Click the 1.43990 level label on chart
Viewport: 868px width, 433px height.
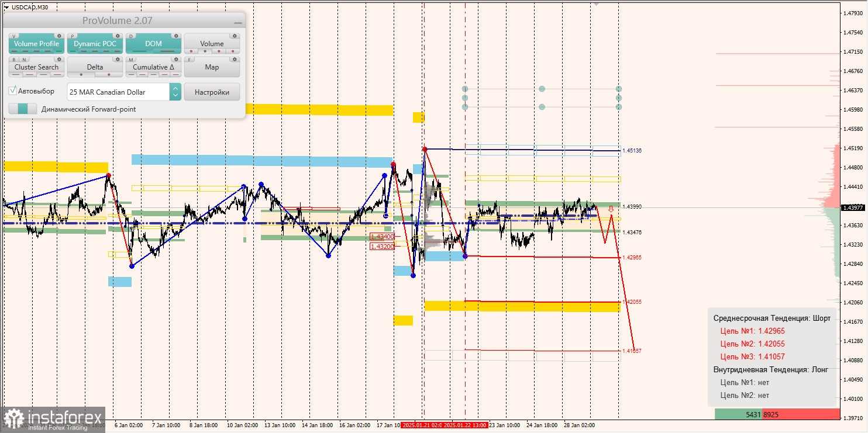pos(632,207)
